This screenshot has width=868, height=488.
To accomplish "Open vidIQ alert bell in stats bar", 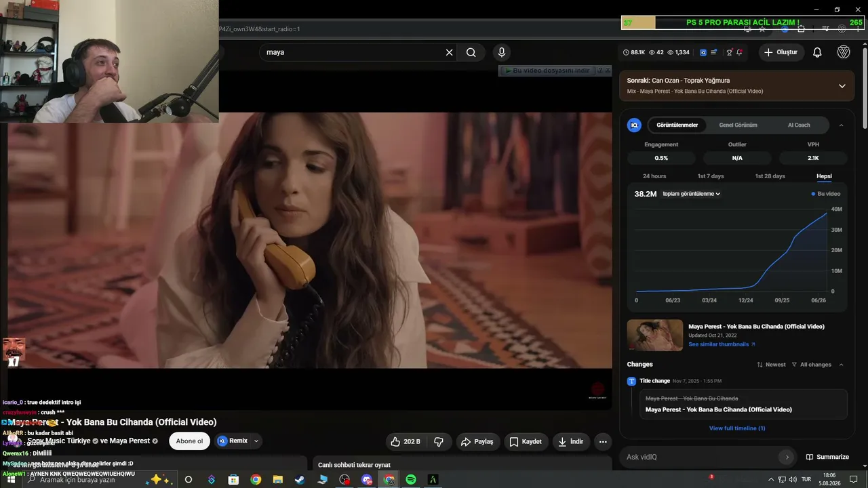I will tap(739, 52).
